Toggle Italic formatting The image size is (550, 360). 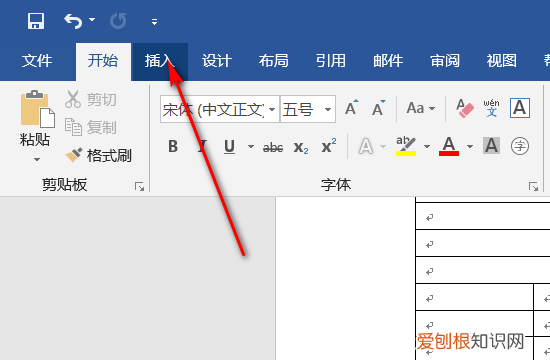tap(202, 146)
